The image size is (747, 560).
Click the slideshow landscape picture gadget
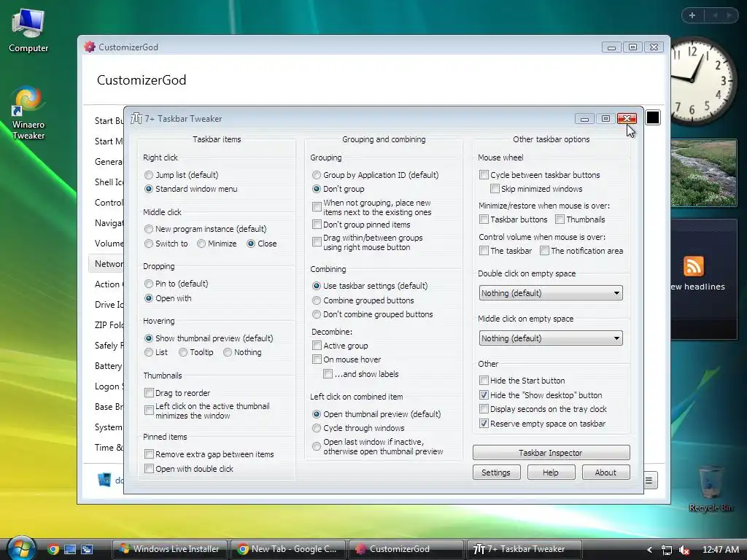click(x=704, y=173)
